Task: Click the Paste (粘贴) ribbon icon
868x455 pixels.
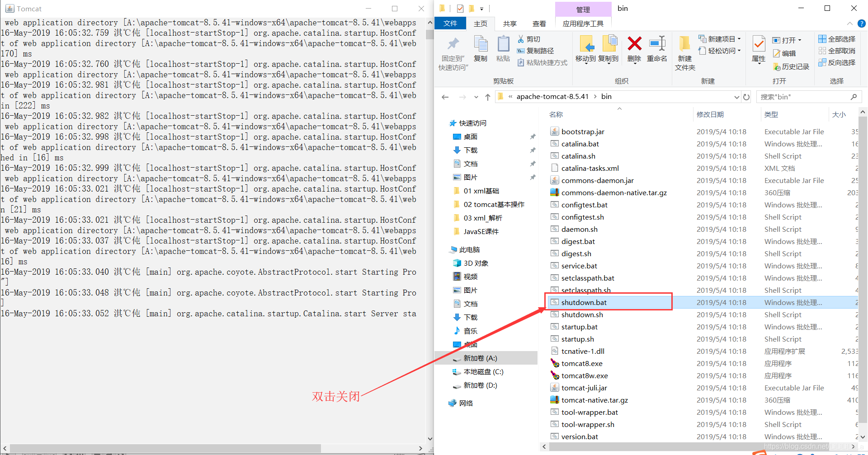Action: [503, 44]
